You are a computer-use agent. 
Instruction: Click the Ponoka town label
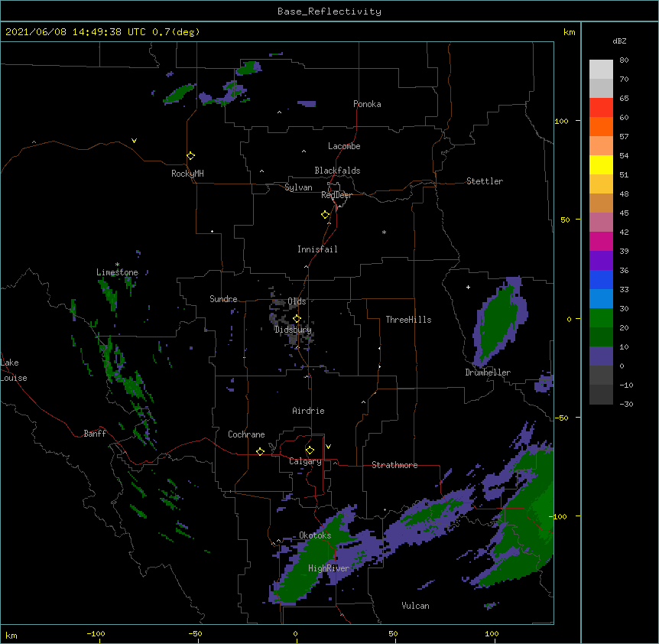(x=367, y=104)
